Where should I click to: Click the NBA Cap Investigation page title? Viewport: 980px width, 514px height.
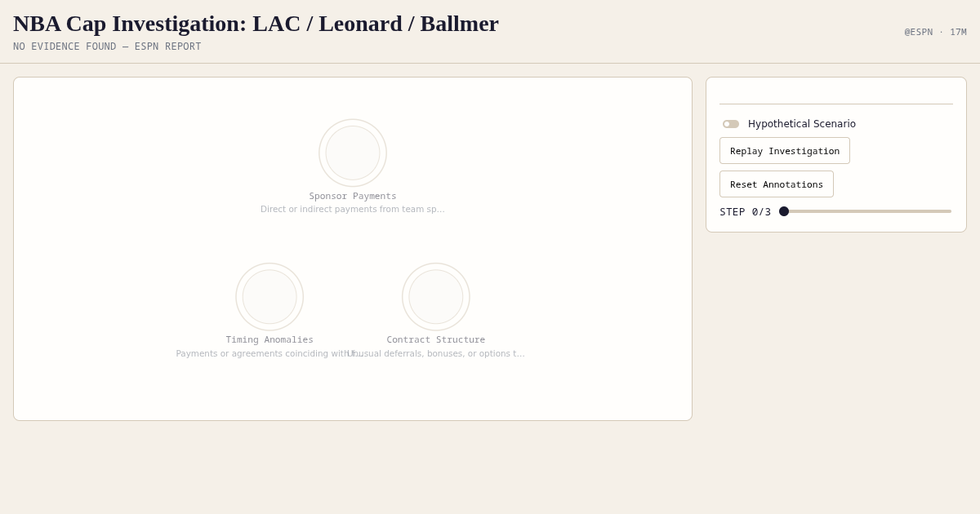tap(256, 24)
